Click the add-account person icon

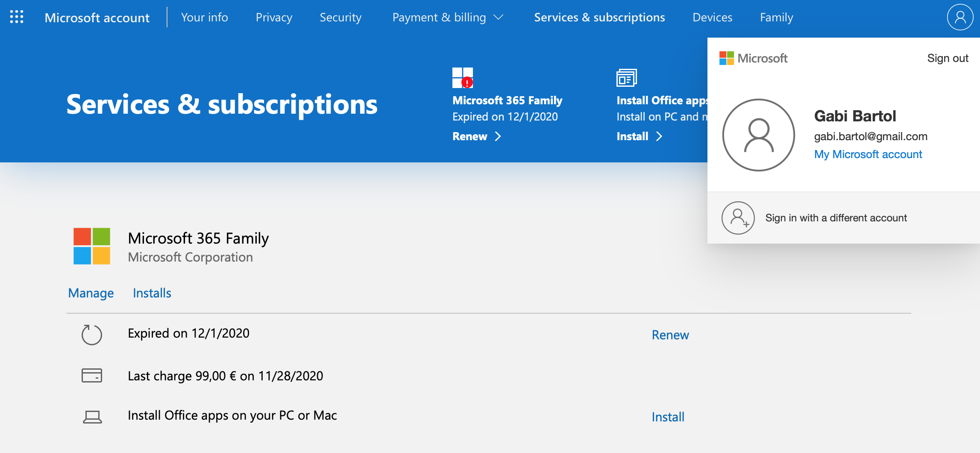click(x=739, y=218)
